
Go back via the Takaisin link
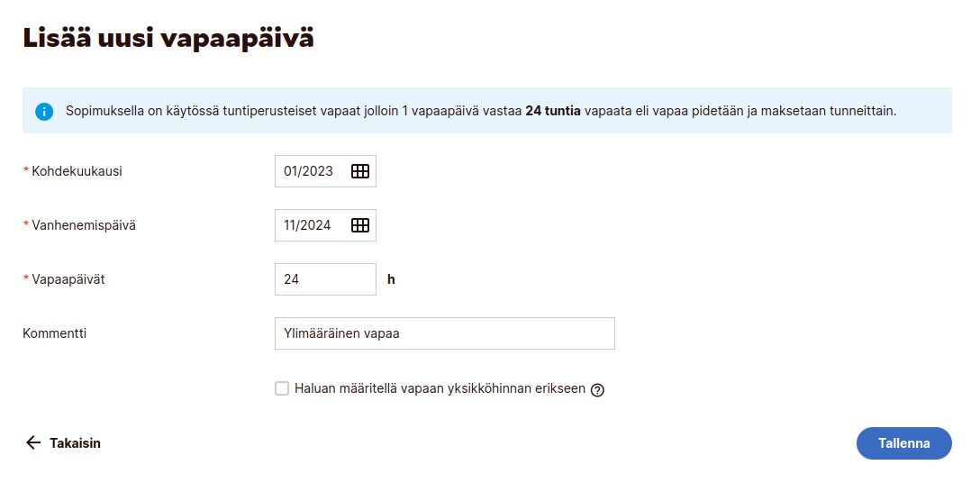75,443
